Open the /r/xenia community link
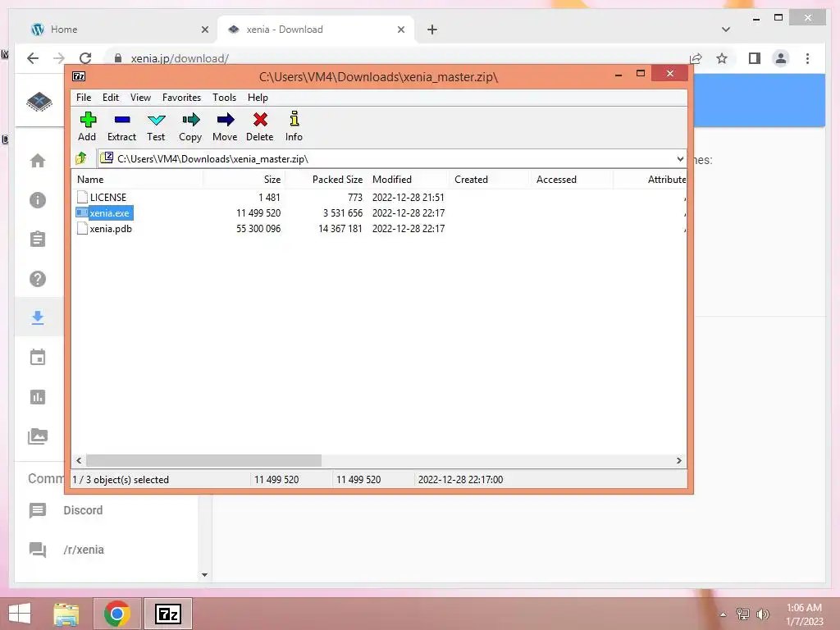840x630 pixels. tap(84, 550)
